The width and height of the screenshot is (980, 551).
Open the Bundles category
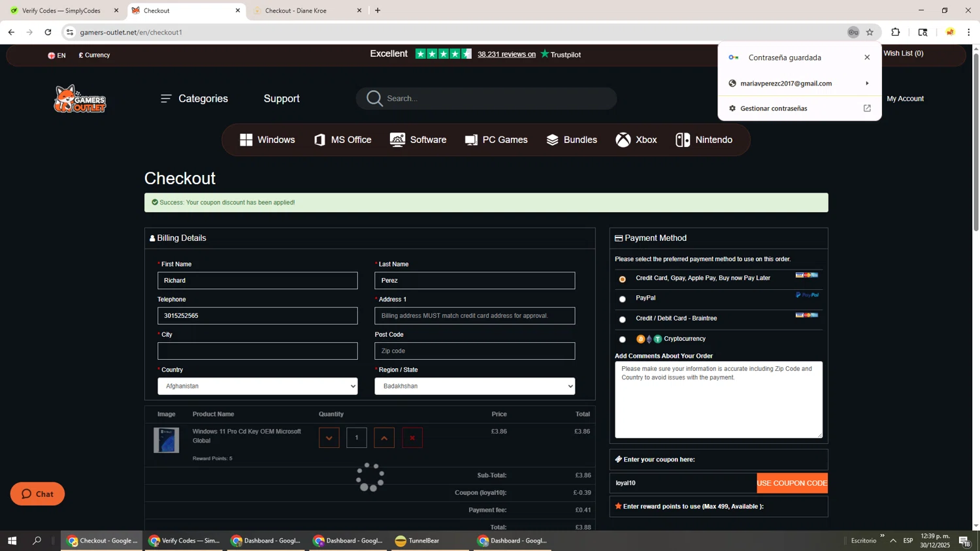[x=572, y=140]
